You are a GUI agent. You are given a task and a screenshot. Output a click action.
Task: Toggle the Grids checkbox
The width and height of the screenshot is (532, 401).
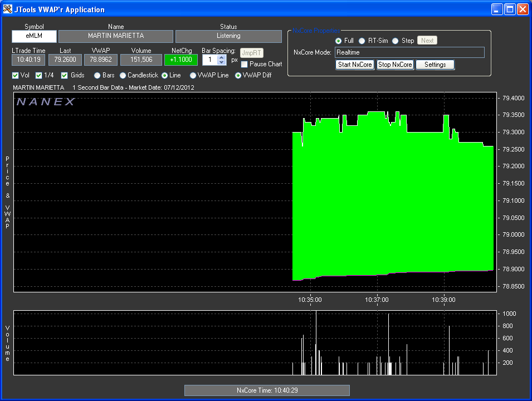point(65,75)
